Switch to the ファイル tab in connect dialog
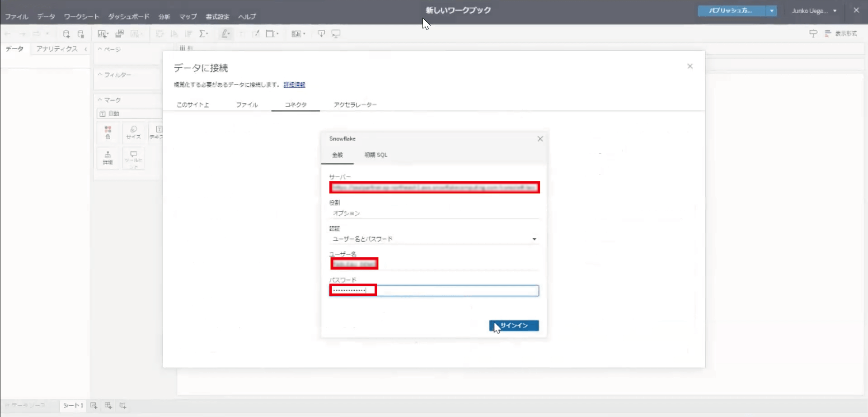868x417 pixels. 247,104
